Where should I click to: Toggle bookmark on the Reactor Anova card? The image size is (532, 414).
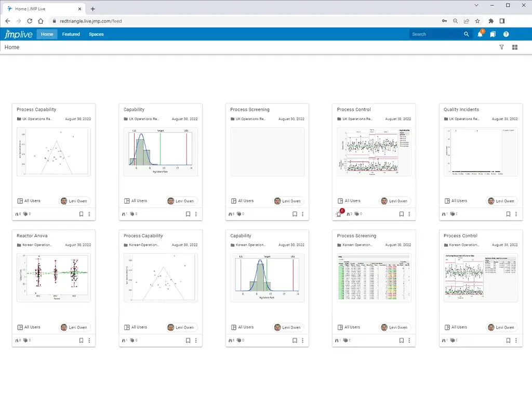click(81, 341)
